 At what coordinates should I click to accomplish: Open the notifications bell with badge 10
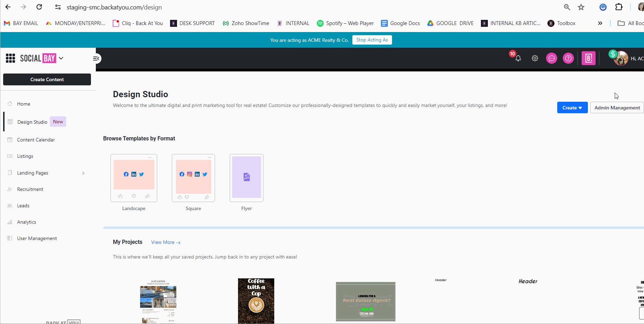[x=518, y=58]
